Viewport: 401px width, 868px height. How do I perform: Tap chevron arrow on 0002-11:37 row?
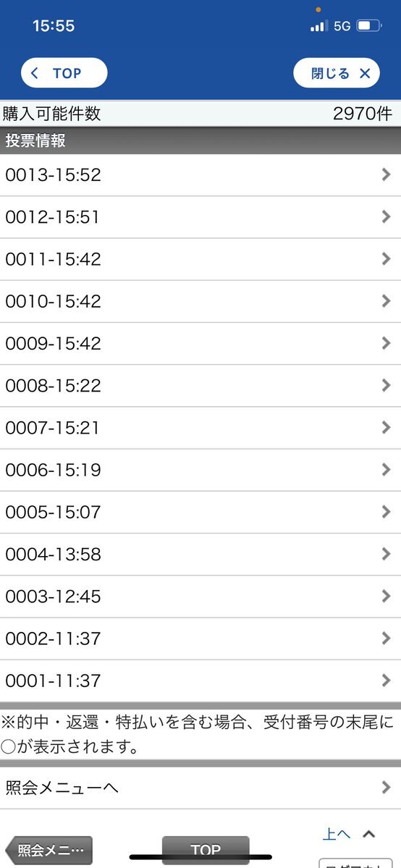pyautogui.click(x=386, y=639)
